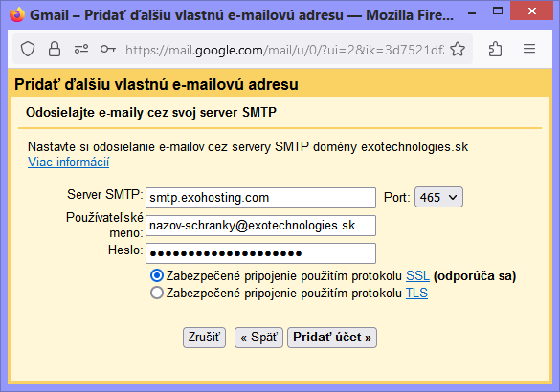Image resolution: width=560 pixels, height=392 pixels.
Task: Open the TLS link
Action: point(416,293)
